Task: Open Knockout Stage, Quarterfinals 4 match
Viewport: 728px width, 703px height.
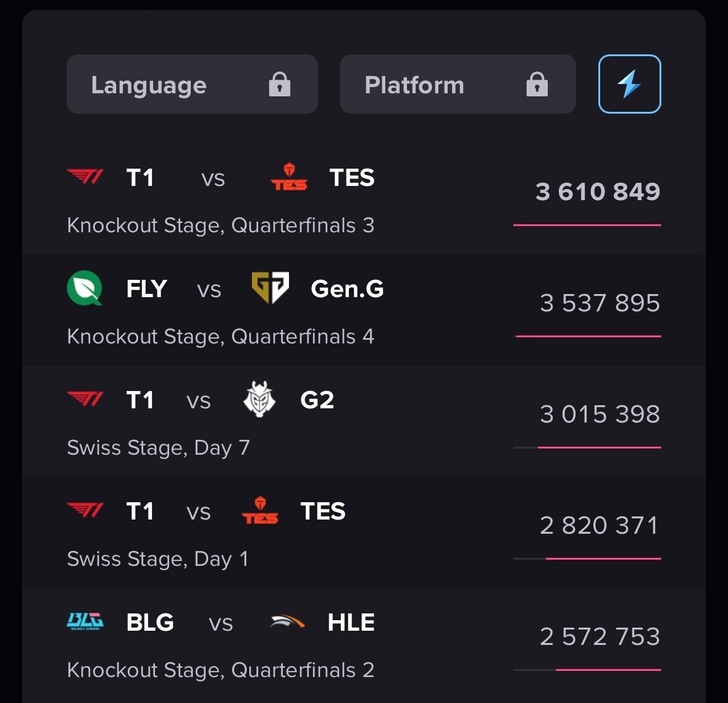Action: click(220, 337)
